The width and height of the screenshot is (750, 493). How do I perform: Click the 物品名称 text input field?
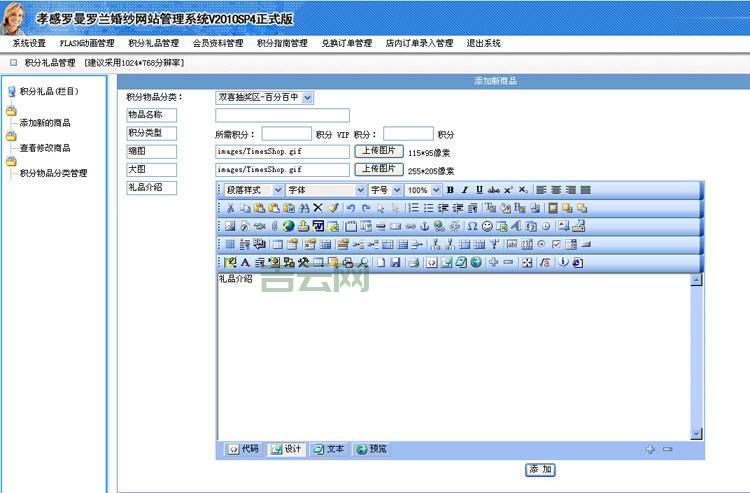282,115
